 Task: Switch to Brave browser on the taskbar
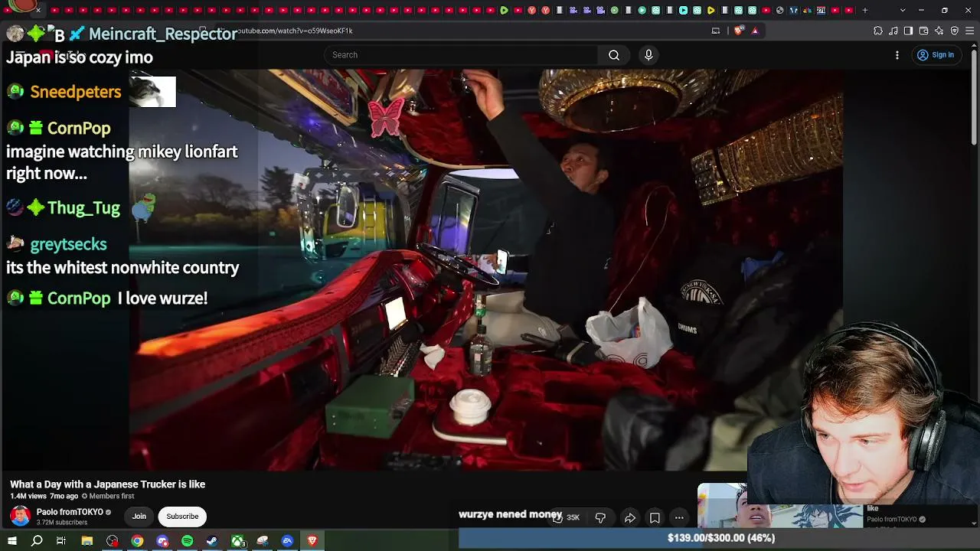[312, 541]
